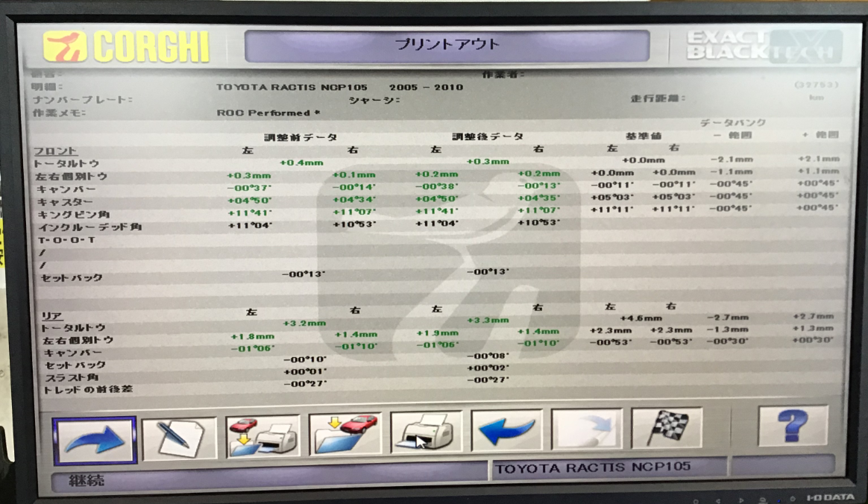Click TOYOTA RACTIS NCP105 in the bottom status bar
This screenshot has height=504, width=868.
point(593,468)
